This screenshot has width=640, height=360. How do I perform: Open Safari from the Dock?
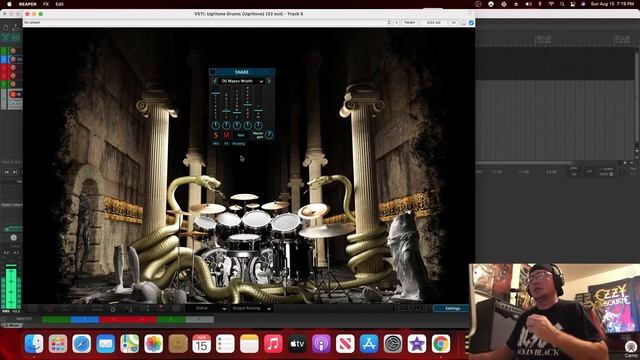82,344
